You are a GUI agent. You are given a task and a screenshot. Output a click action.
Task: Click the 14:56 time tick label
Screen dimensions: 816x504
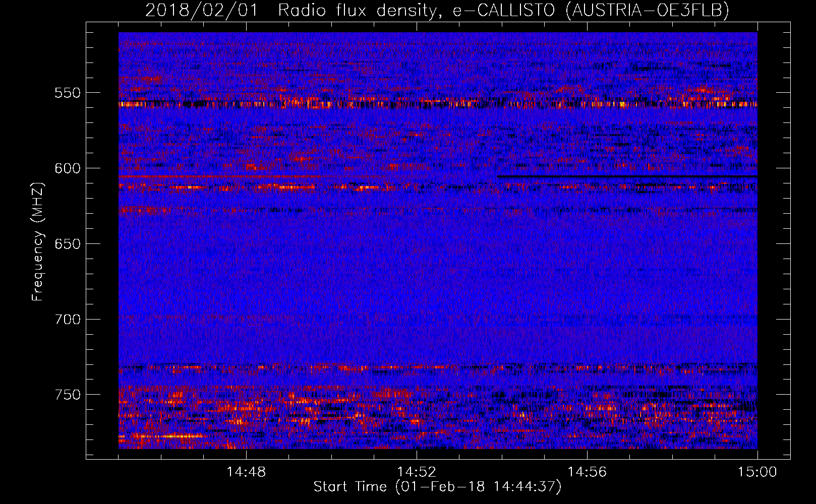click(x=587, y=472)
